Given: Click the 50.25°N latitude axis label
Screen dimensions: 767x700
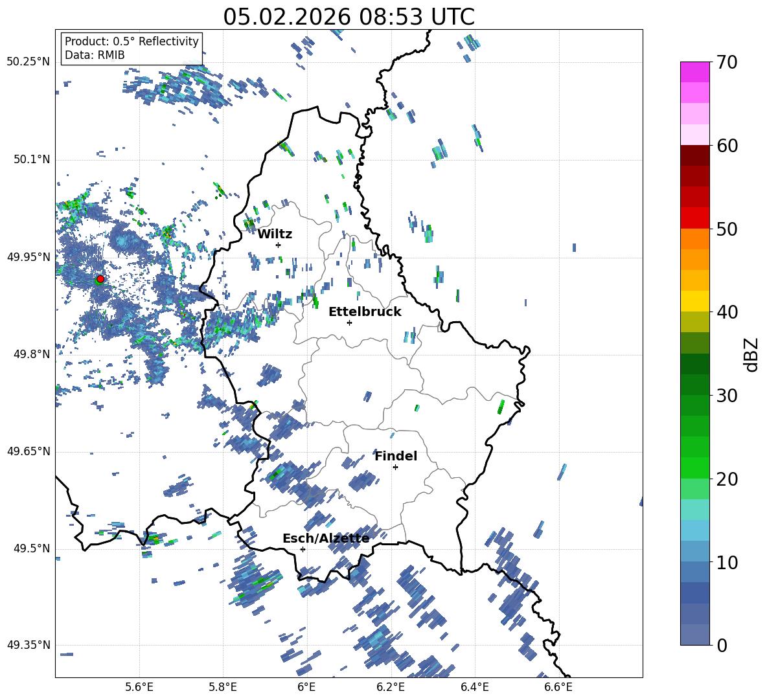Looking at the screenshot, I should click(x=28, y=62).
